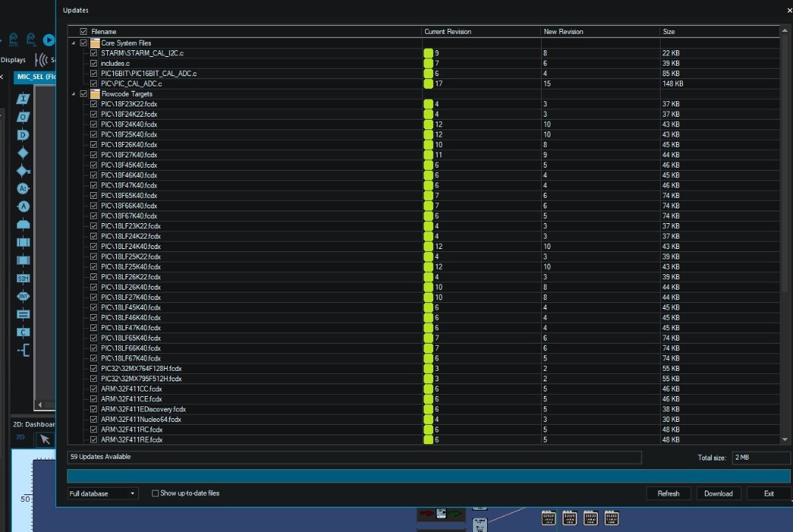Select the Comment bracket icon
The image size is (793, 532).
click(23, 350)
